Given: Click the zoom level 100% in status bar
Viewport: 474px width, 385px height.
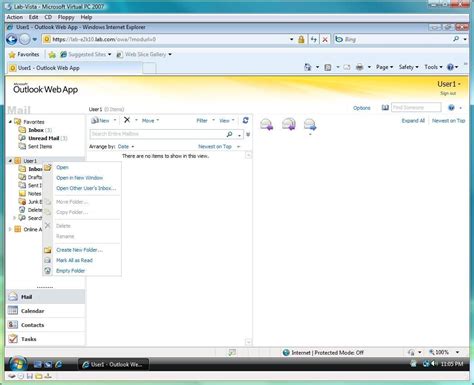Looking at the screenshot, I should coord(441,352).
